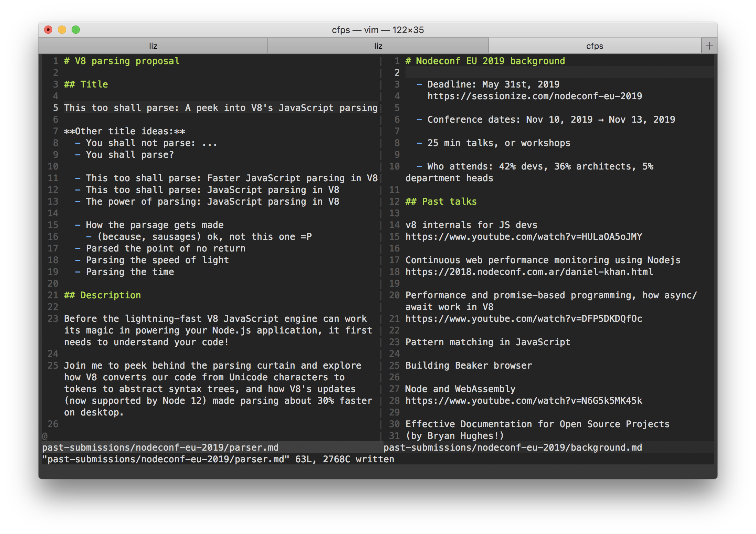
Task: Click the YouTube link ending DFP5DKDQfOc
Action: point(523,319)
